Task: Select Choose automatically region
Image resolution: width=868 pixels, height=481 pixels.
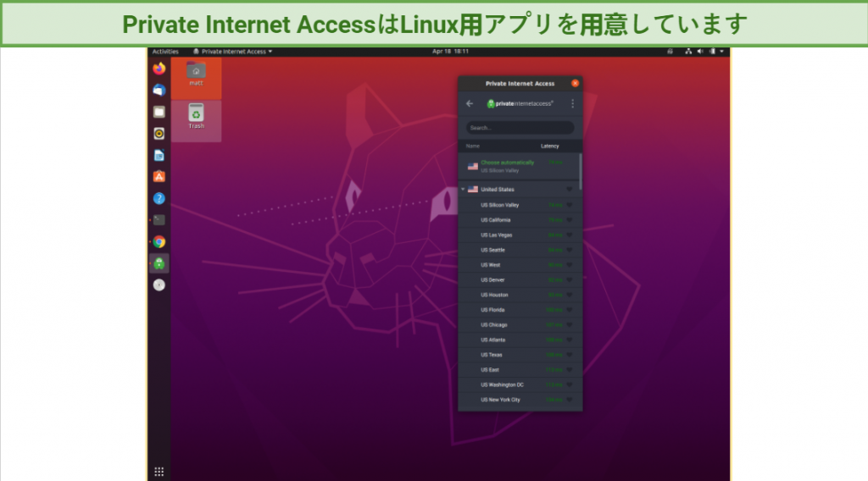Action: tap(518, 167)
